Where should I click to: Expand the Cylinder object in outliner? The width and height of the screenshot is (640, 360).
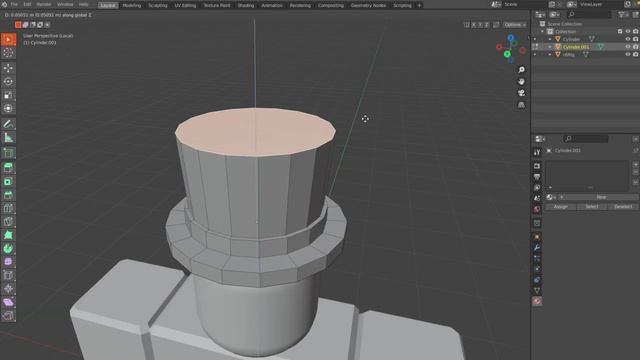point(550,39)
